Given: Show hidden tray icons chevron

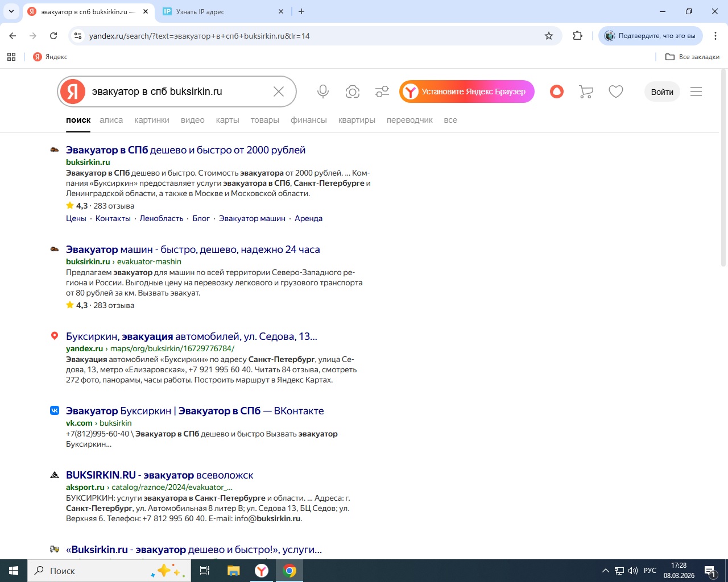Looking at the screenshot, I should (x=606, y=571).
